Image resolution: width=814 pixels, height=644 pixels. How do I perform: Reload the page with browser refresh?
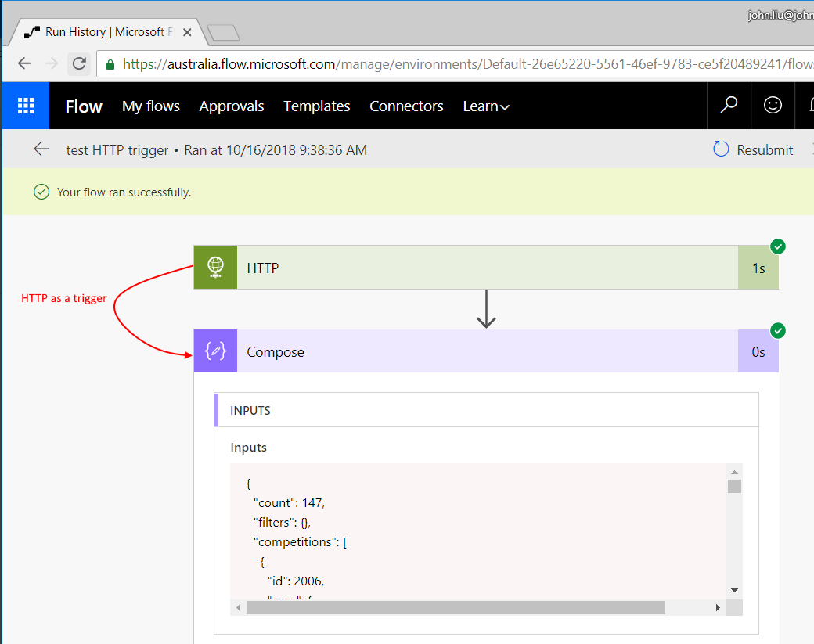(78, 64)
